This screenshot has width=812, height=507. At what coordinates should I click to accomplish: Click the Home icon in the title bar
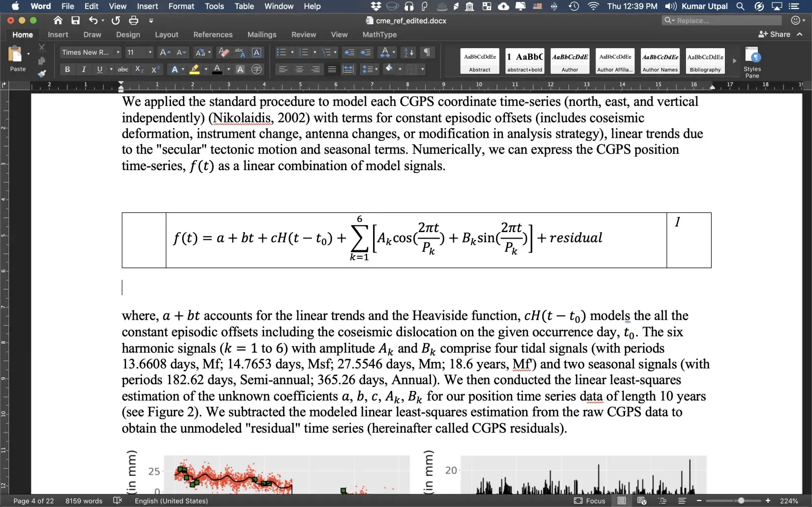[x=58, y=21]
